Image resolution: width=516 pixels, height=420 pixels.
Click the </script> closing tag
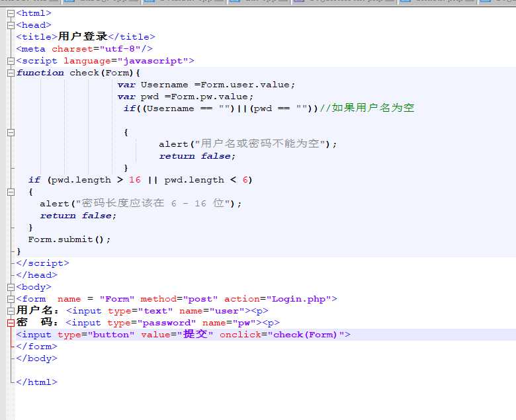(x=43, y=263)
